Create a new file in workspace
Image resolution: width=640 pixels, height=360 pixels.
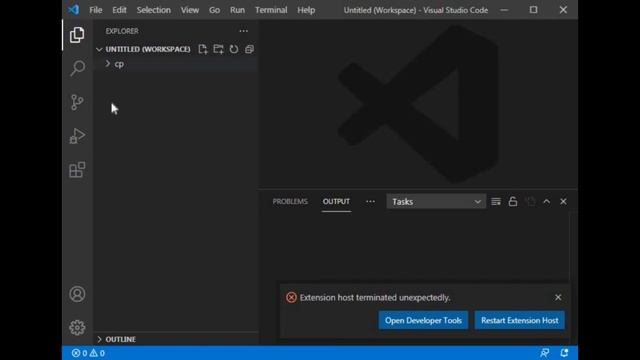[x=203, y=49]
